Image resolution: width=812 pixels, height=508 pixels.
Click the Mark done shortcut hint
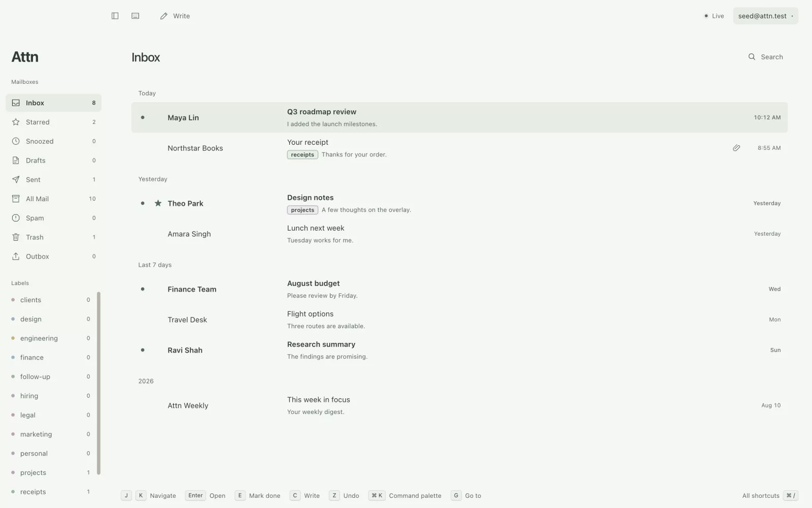pos(257,496)
